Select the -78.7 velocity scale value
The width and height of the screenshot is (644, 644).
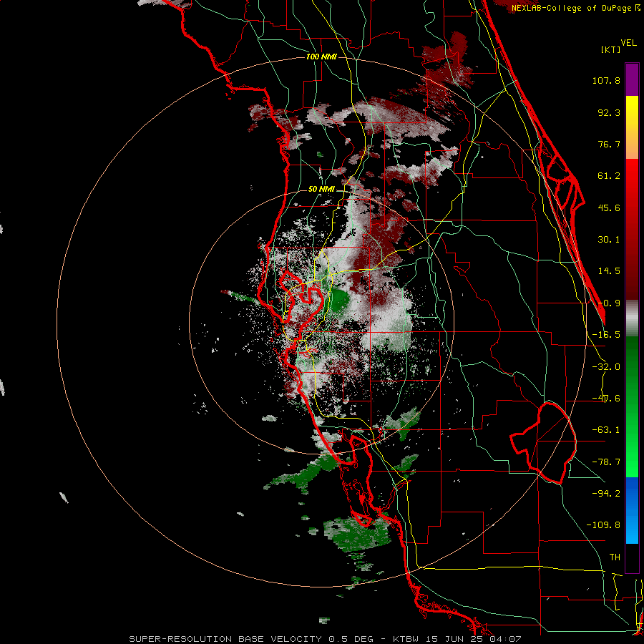(x=606, y=462)
